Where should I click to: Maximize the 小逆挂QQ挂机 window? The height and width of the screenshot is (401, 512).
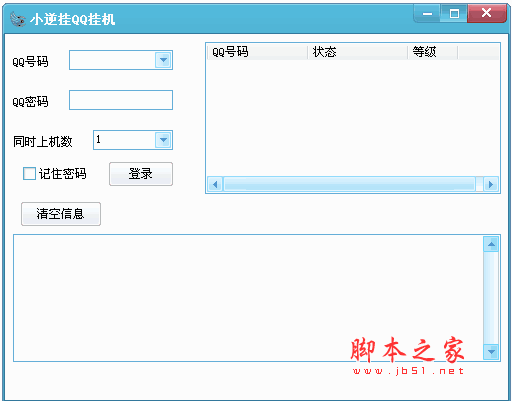pyautogui.click(x=454, y=14)
